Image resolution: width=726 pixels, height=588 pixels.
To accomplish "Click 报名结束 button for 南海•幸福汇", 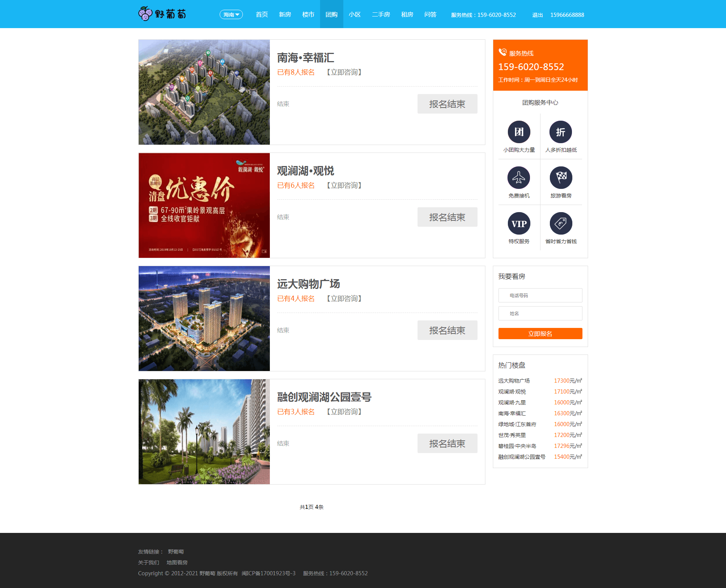I will point(448,104).
